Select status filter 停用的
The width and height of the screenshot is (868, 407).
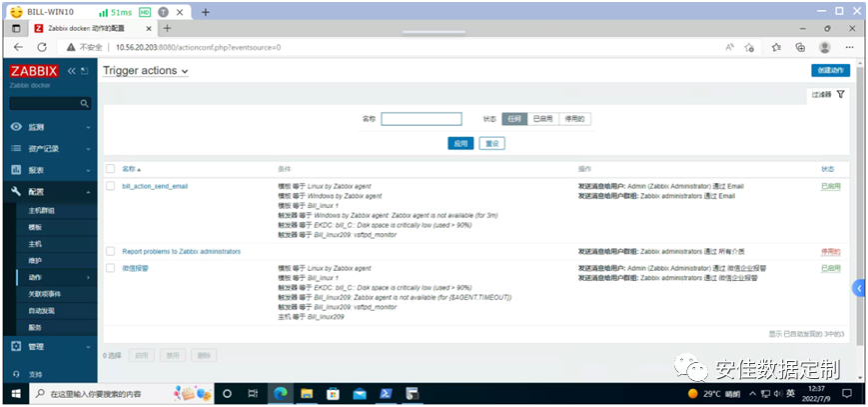(574, 119)
